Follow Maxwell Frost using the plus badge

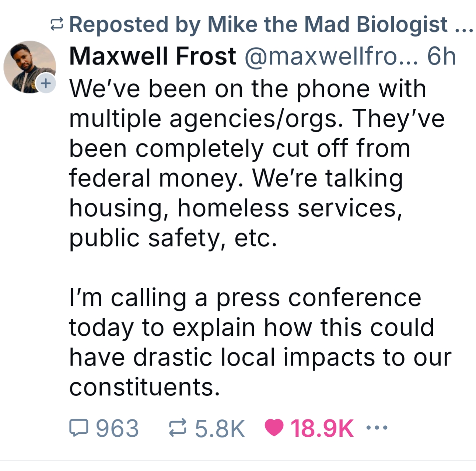tap(45, 84)
